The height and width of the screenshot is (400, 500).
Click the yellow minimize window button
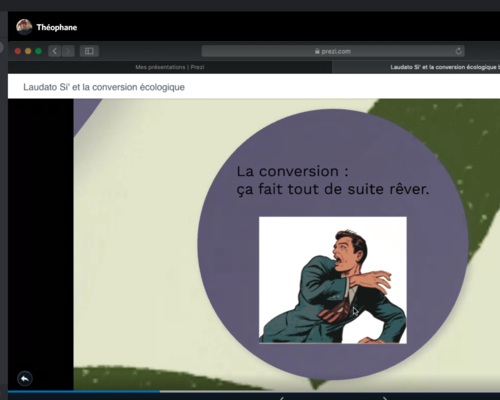[x=28, y=51]
